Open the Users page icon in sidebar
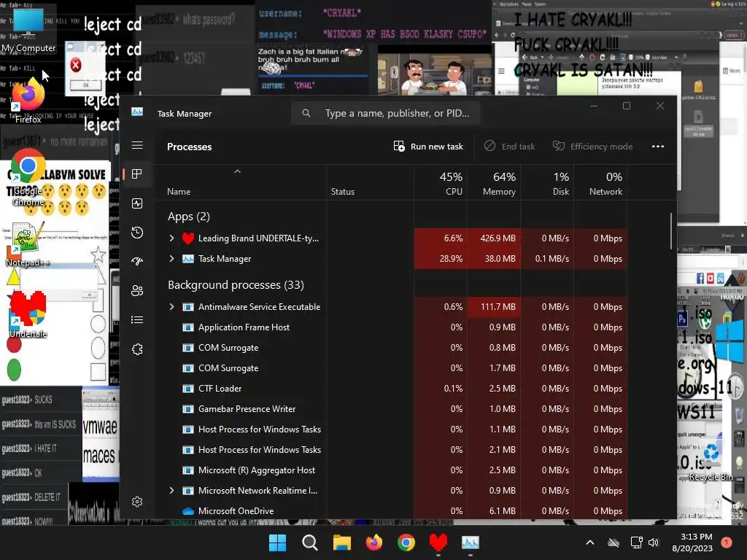The width and height of the screenshot is (747, 560). click(137, 290)
